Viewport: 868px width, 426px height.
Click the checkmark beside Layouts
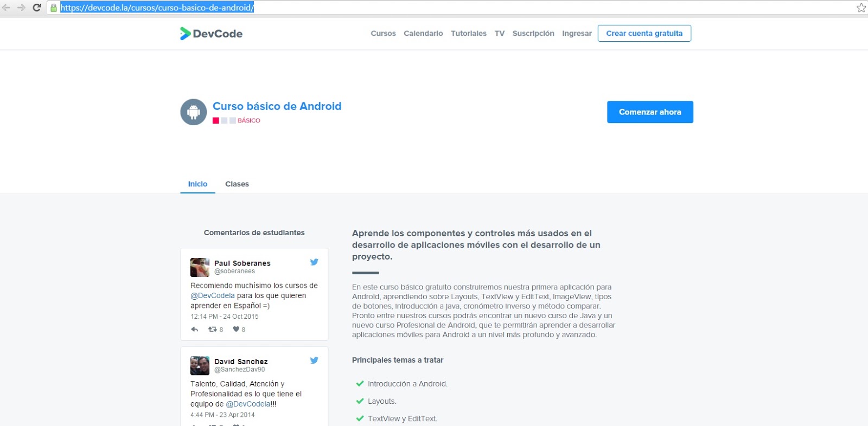tap(360, 401)
